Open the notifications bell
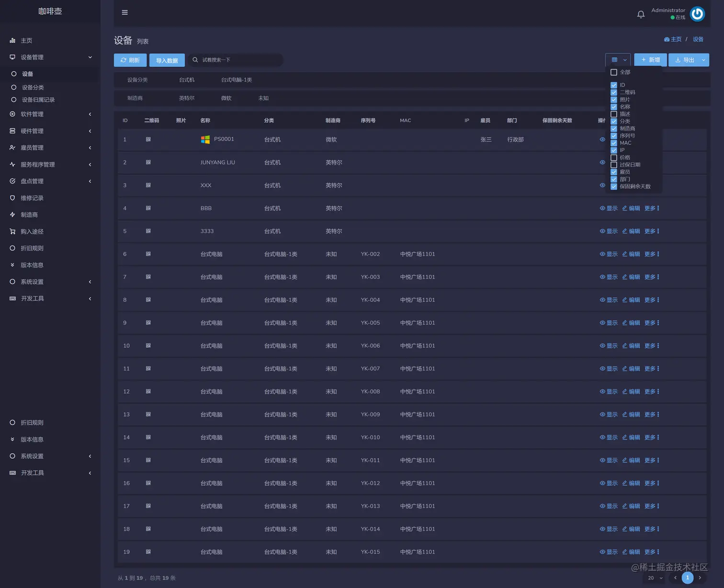Viewport: 724px width, 588px height. 641,14
